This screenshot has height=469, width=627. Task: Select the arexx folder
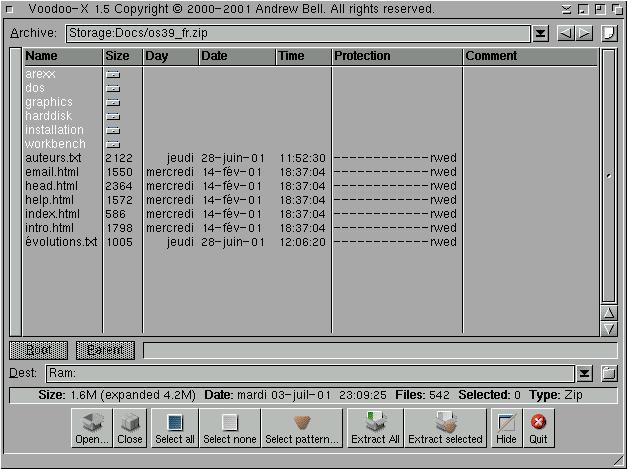pos(40,74)
